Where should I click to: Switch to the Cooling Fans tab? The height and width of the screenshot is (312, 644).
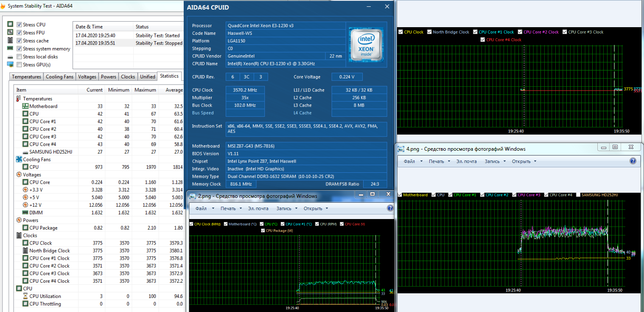tap(60, 77)
